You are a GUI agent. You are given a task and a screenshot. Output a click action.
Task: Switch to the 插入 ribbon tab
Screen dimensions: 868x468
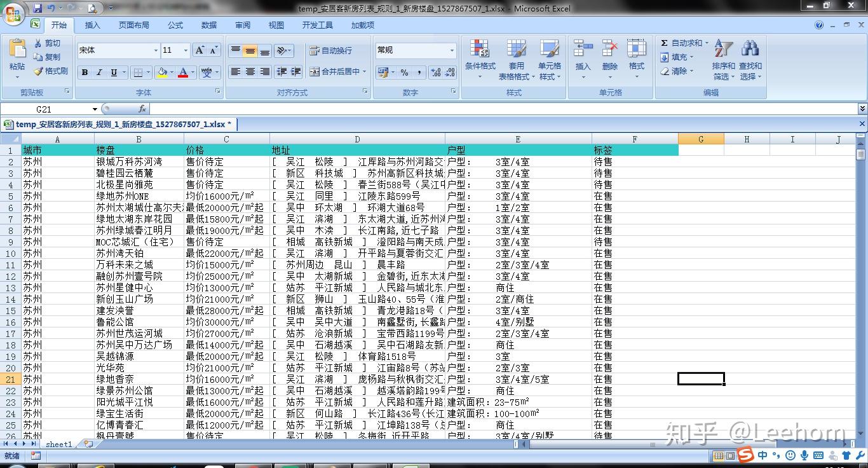point(93,25)
